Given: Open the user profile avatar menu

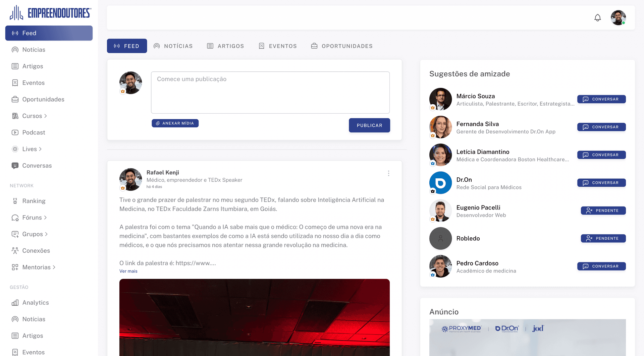Looking at the screenshot, I should click(x=618, y=18).
